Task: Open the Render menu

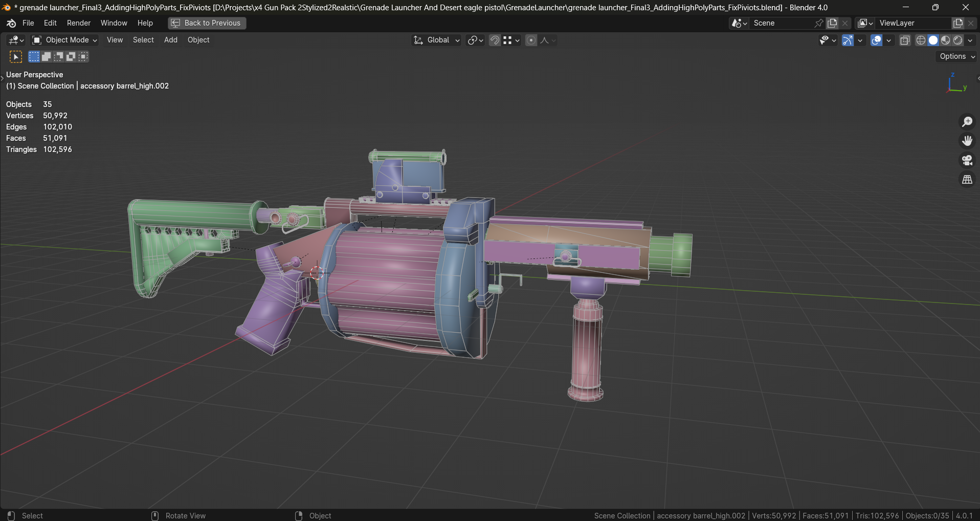Action: click(79, 23)
